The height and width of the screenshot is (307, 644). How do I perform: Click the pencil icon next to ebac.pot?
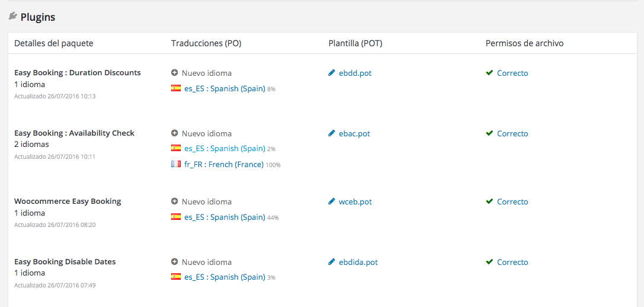click(x=331, y=133)
